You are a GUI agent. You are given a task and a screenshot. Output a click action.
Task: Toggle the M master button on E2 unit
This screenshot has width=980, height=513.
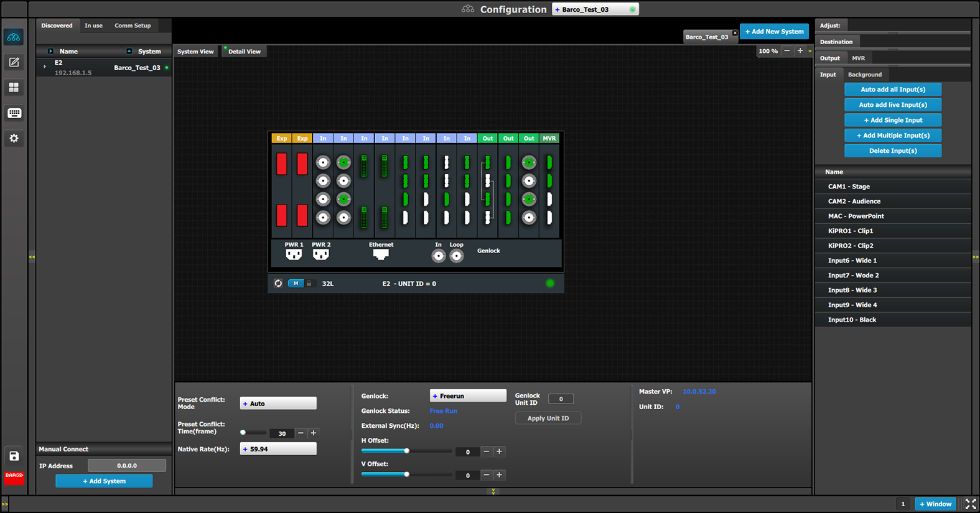[296, 284]
